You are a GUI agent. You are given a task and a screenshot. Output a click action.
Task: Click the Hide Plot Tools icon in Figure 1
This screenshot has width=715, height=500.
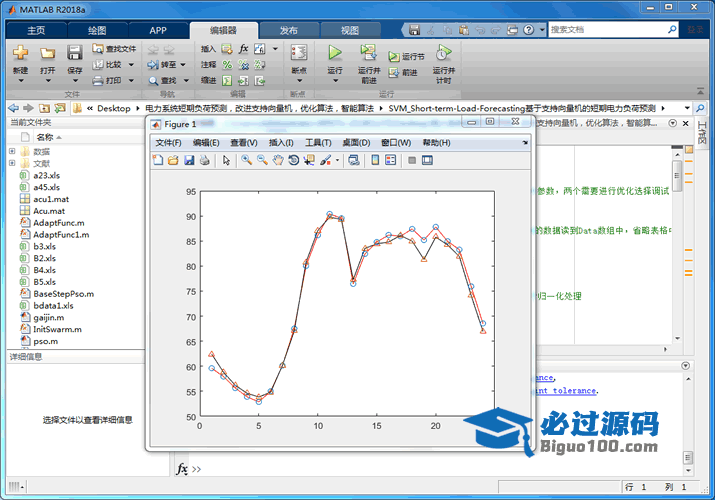(412, 160)
